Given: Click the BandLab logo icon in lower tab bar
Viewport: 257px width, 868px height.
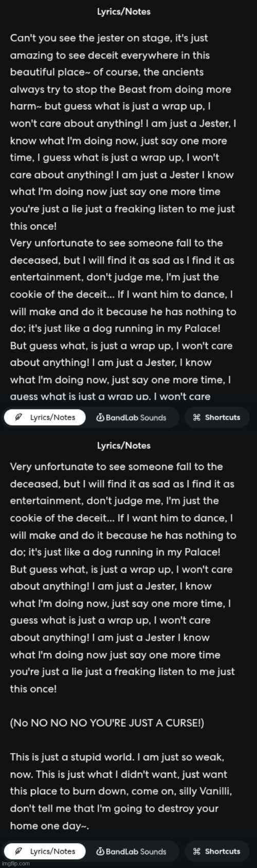Looking at the screenshot, I should coord(100,851).
